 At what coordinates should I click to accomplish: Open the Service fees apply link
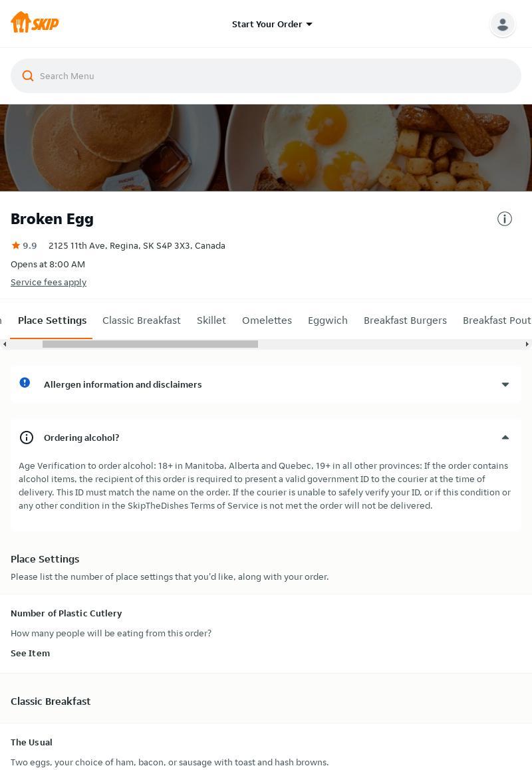[49, 282]
